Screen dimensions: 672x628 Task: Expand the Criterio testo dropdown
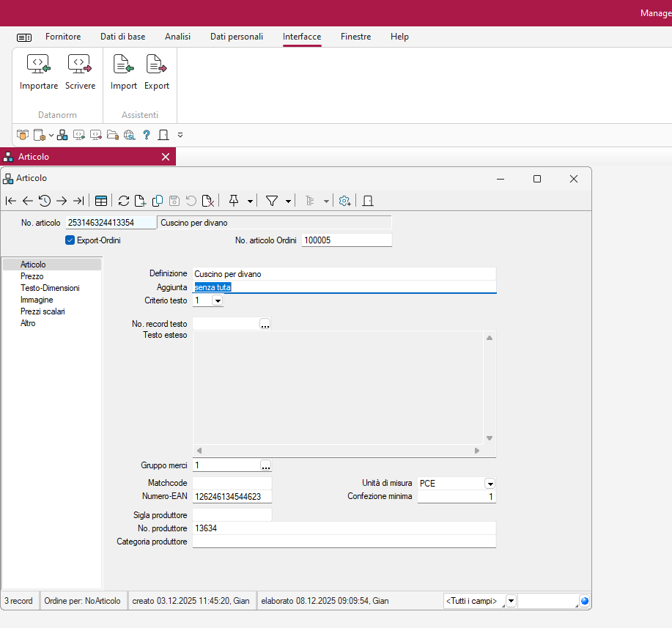click(218, 300)
